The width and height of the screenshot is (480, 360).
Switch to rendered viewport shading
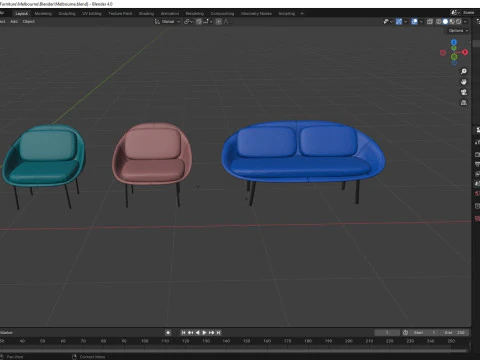tap(459, 22)
